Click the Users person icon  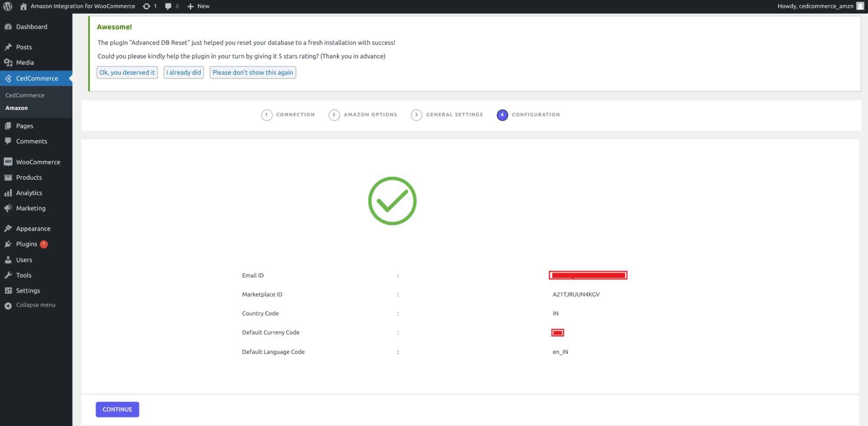[8, 260]
